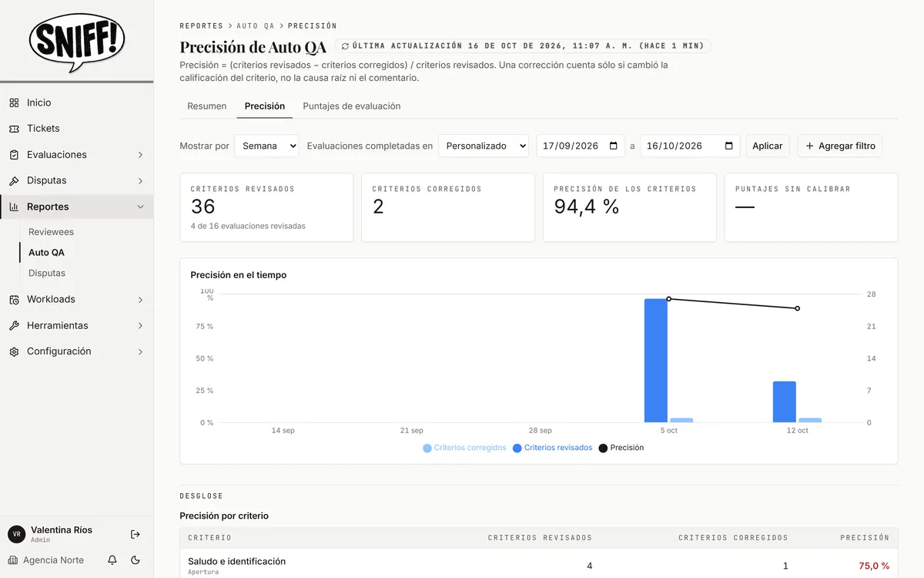
Task: Expand the Workloads chevron
Action: tap(140, 299)
